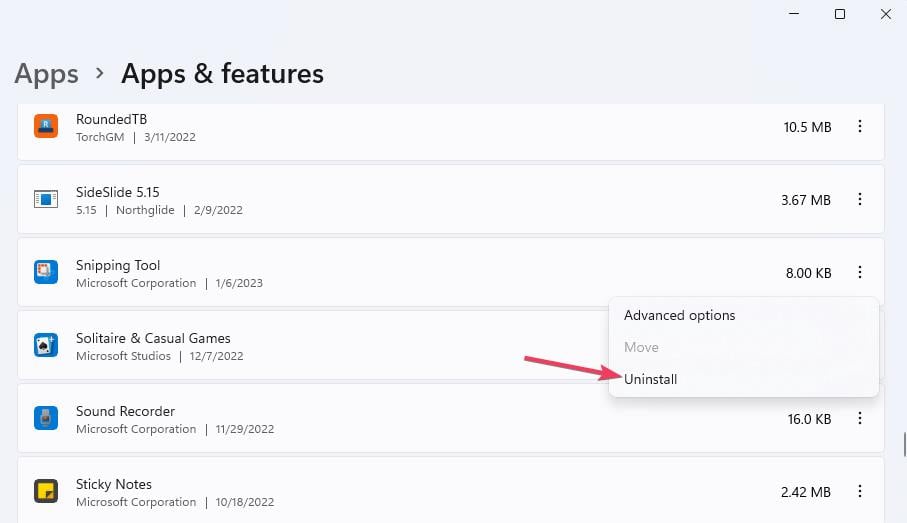This screenshot has height=523, width=907.
Task: Click the Sound Recorder app icon
Action: pos(46,418)
